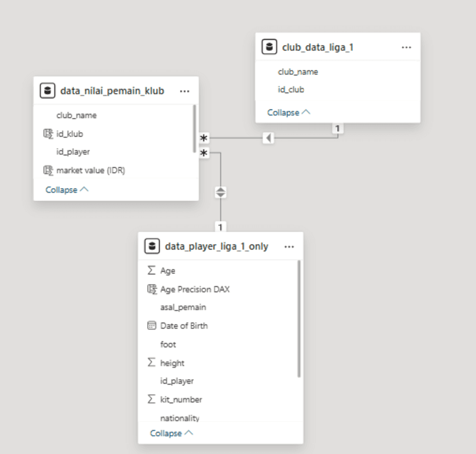This screenshot has height=454, width=476.
Task: Click the club_data_liga_1 table database icon
Action: tap(269, 47)
